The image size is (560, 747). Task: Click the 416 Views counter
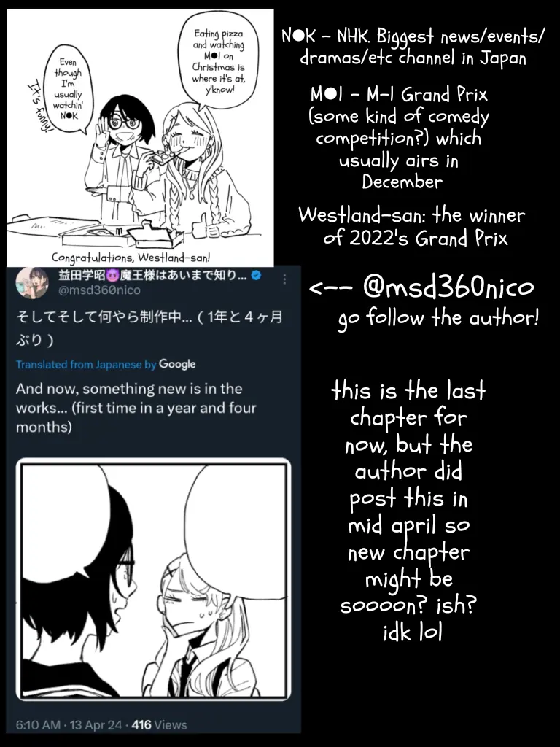tap(159, 725)
